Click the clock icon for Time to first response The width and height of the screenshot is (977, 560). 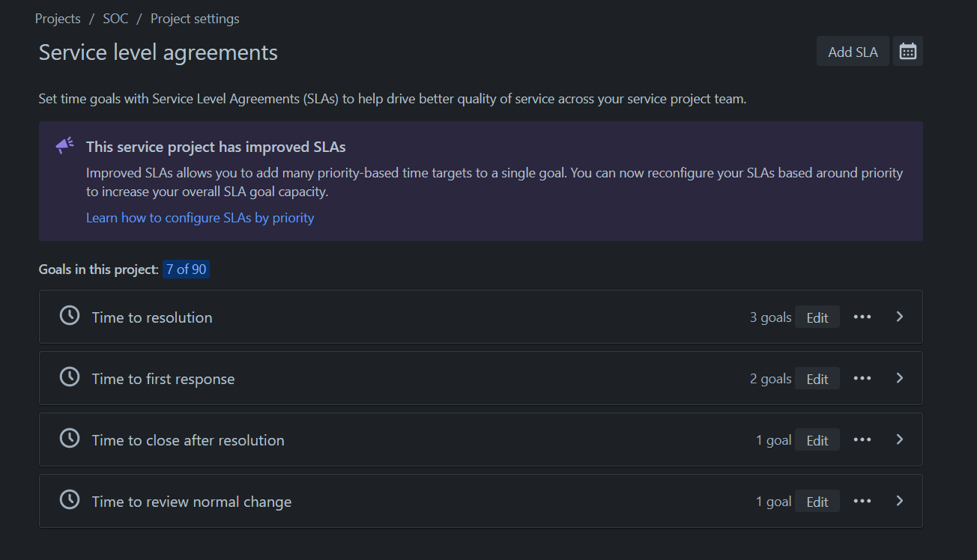click(70, 377)
